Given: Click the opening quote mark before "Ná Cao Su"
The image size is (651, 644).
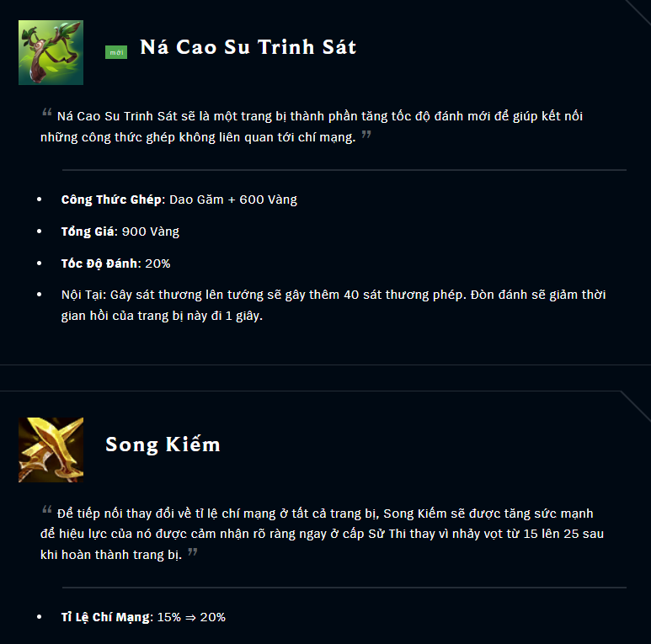Looking at the screenshot, I should coord(47,112).
